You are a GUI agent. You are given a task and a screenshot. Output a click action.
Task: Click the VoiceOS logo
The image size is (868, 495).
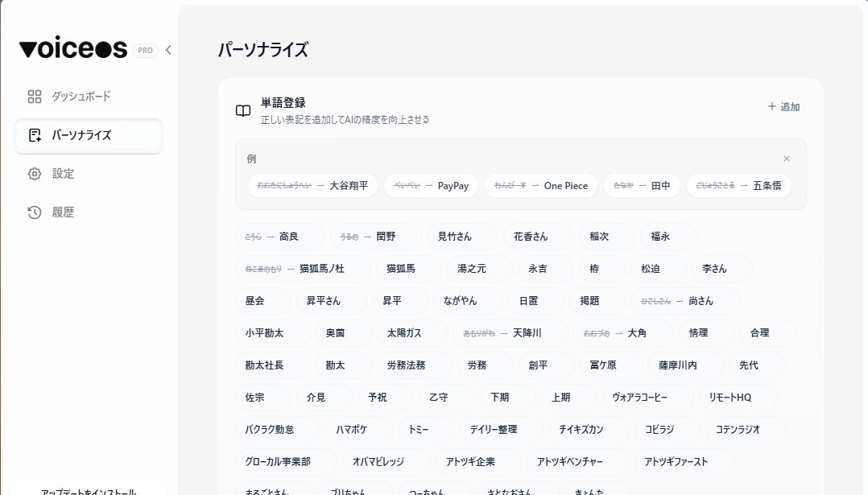pos(73,48)
